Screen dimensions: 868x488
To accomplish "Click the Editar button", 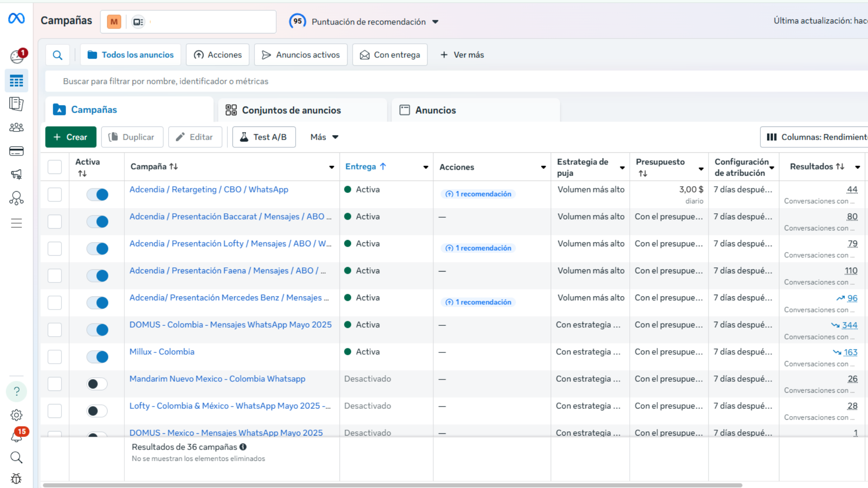I will coord(195,137).
